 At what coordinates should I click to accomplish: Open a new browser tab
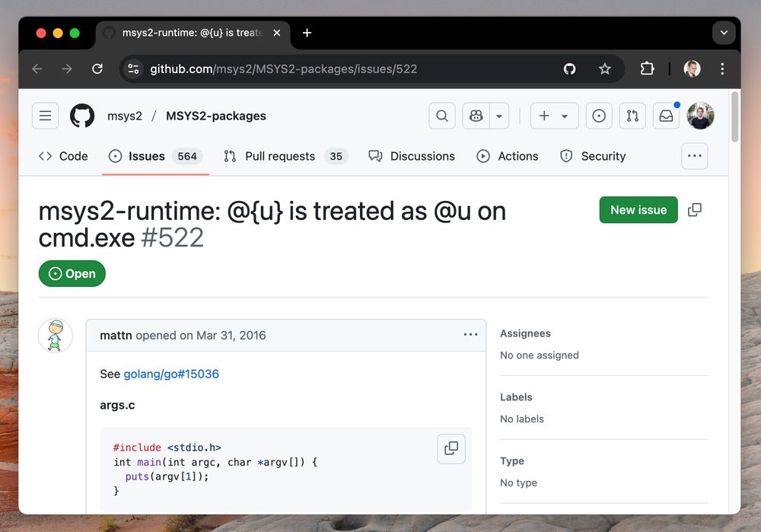(x=307, y=33)
